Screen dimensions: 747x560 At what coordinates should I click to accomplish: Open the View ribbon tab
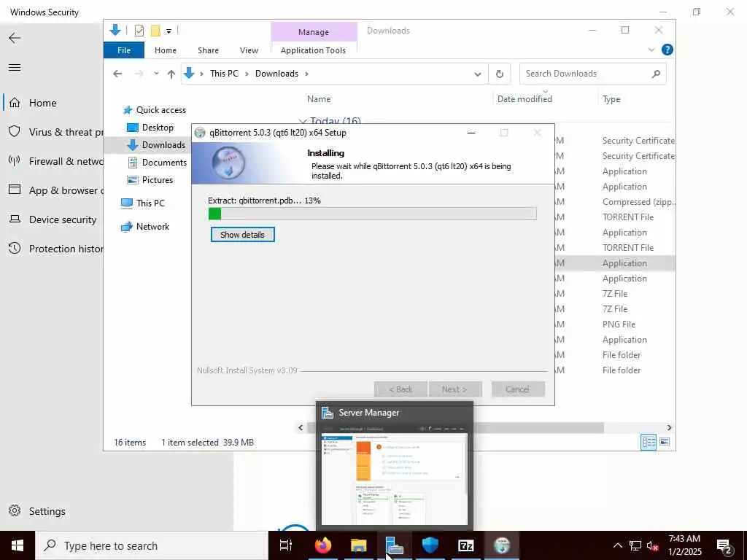coord(249,50)
